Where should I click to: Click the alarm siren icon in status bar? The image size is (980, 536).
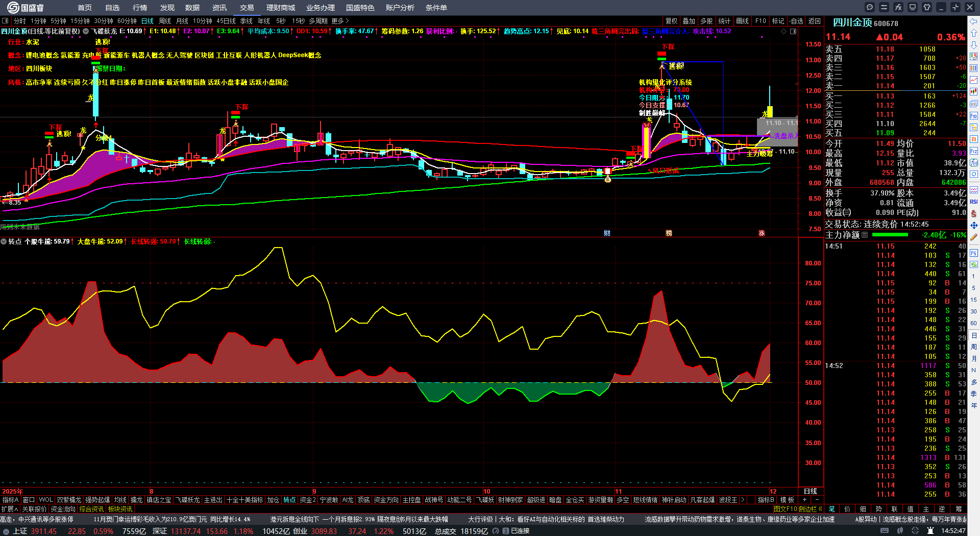(x=931, y=531)
